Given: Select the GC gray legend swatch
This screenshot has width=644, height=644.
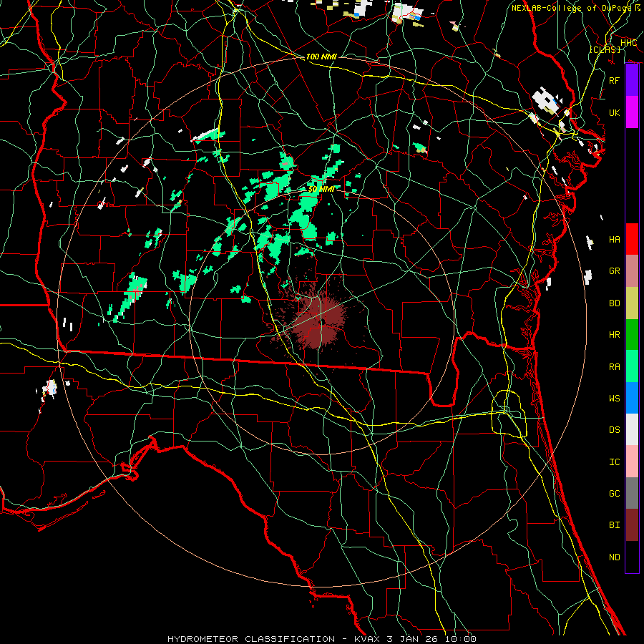Looking at the screenshot, I should tap(632, 493).
